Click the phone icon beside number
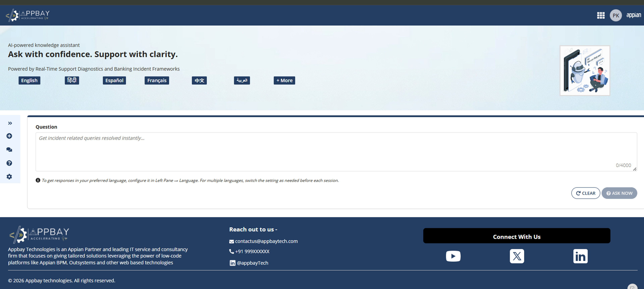 (x=231, y=251)
